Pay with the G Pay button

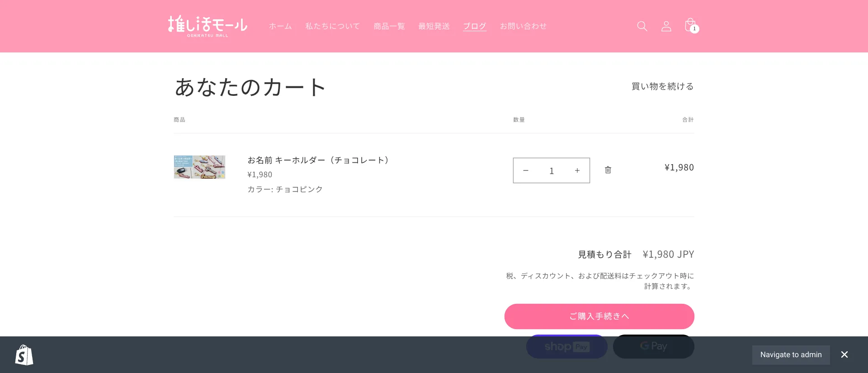click(654, 346)
